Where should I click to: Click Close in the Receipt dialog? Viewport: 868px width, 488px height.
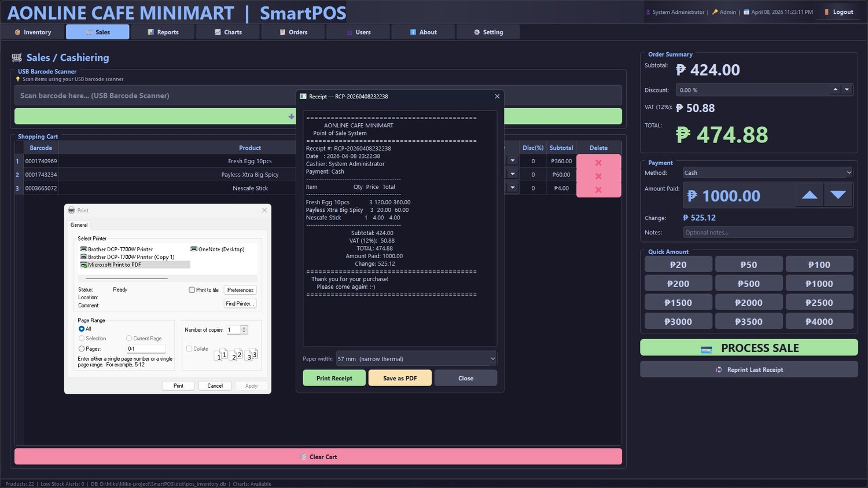[x=466, y=378]
